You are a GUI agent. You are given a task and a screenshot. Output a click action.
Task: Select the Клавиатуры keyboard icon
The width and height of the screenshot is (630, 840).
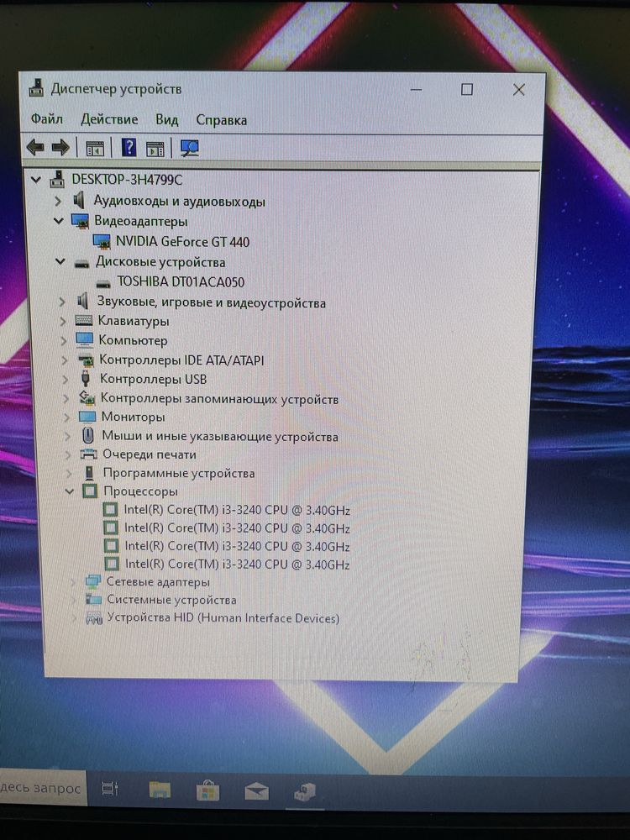(x=83, y=320)
